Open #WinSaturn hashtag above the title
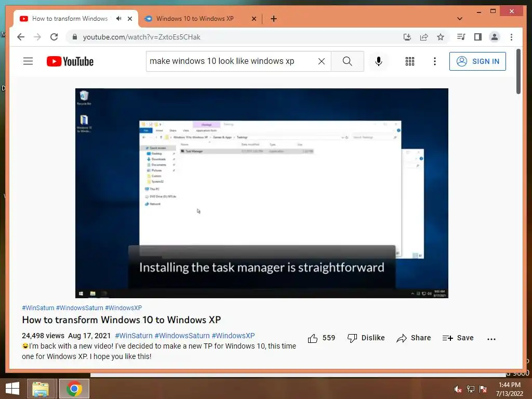The width and height of the screenshot is (532, 399). click(x=38, y=308)
